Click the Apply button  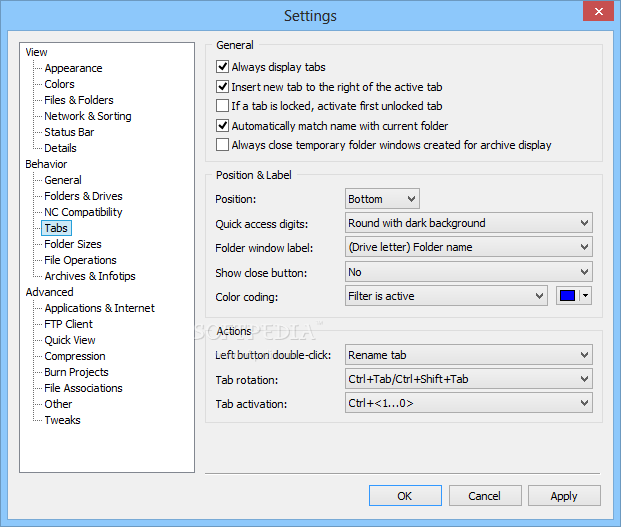point(564,496)
